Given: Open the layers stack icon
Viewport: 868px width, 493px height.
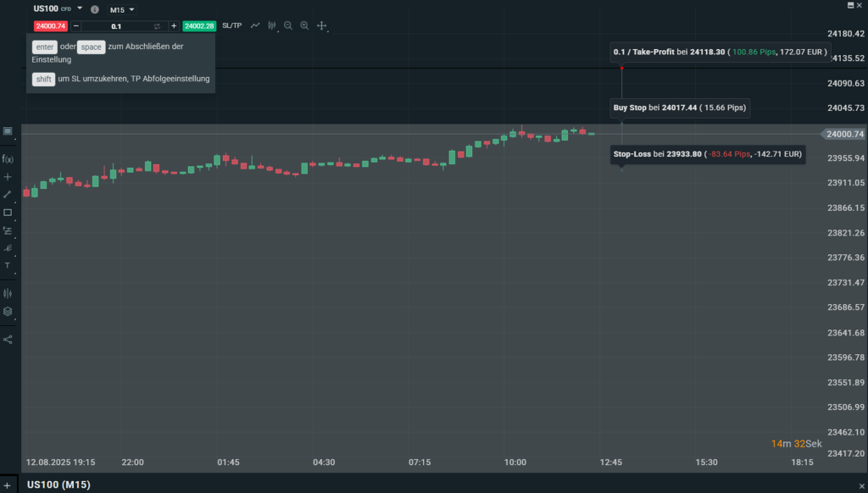Looking at the screenshot, I should click(8, 312).
